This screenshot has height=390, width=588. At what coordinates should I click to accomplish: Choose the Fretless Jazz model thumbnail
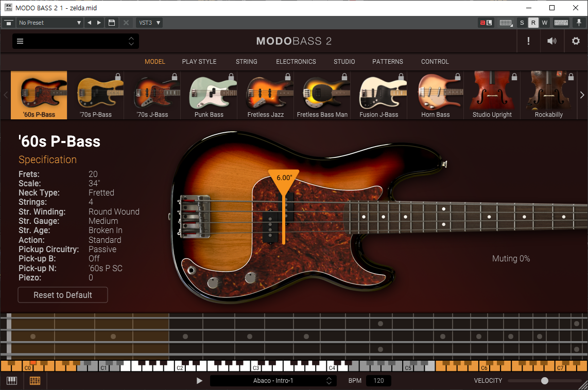[x=266, y=95]
